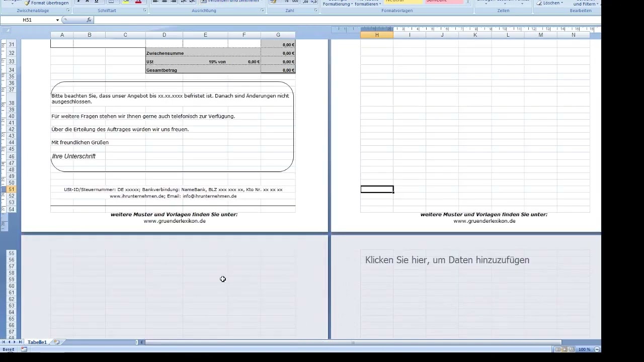Switch to Page Break Preview icon
Viewport: 644px width, 362px height.
pyautogui.click(x=572, y=349)
